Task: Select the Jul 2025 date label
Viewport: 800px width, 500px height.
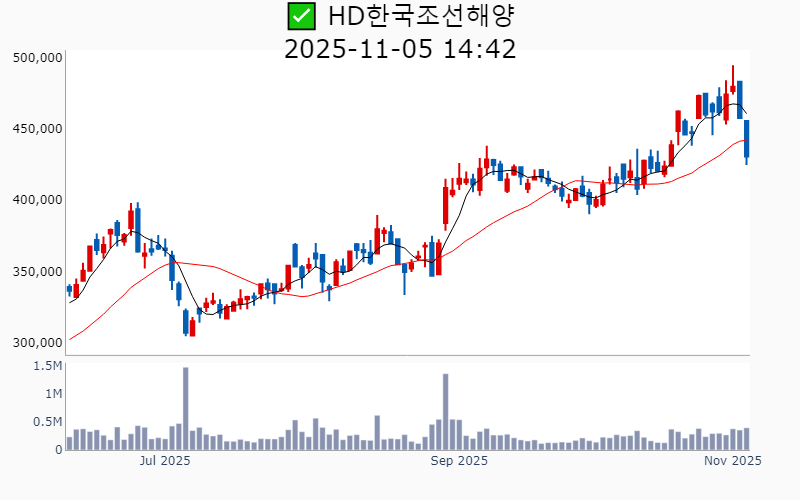Action: pyautogui.click(x=165, y=461)
